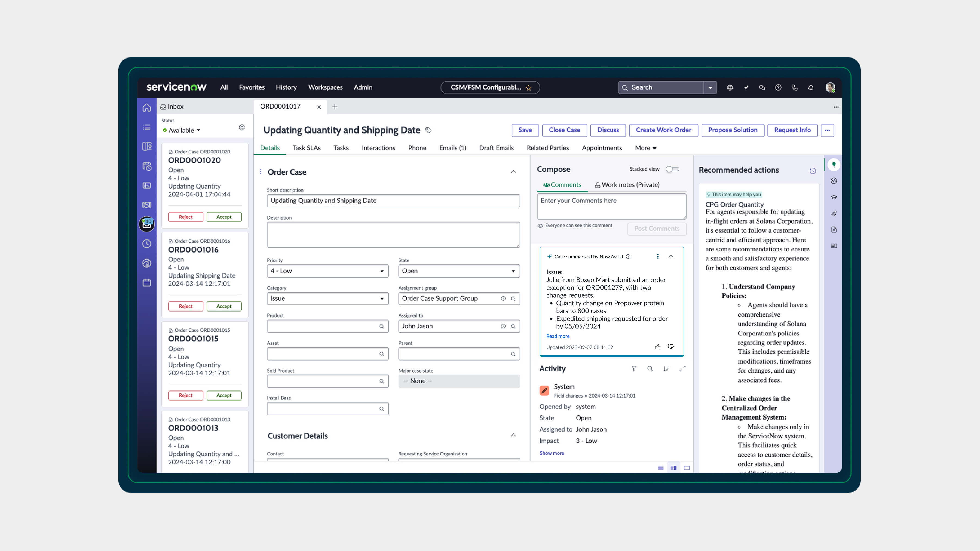Click the Propose Solution button
The height and width of the screenshot is (551, 980).
[x=732, y=130]
